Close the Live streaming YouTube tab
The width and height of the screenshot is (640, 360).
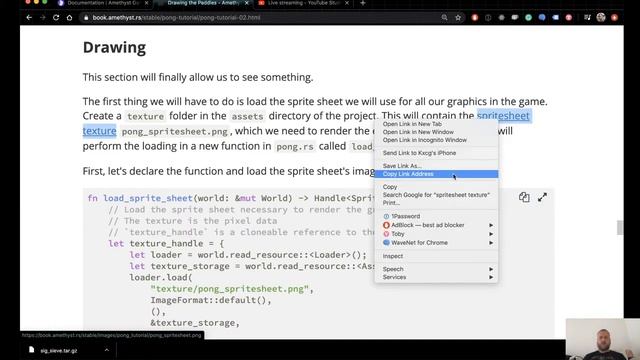coord(347,3)
